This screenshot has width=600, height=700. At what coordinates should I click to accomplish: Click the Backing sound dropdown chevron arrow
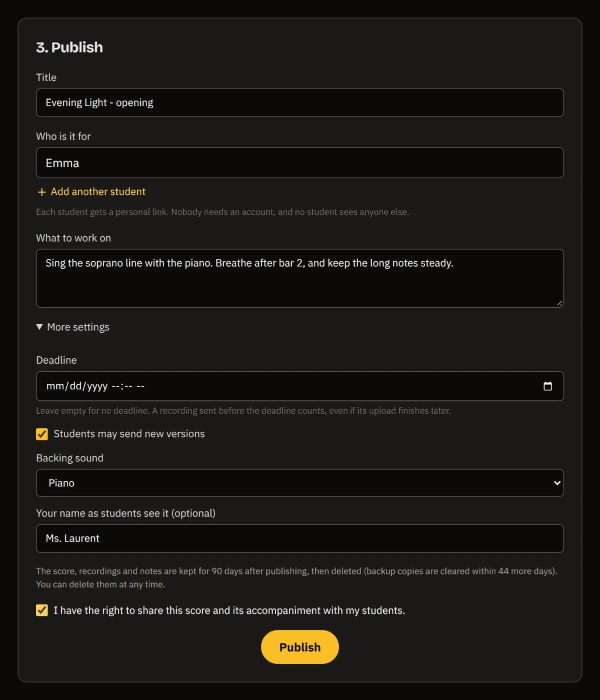557,483
